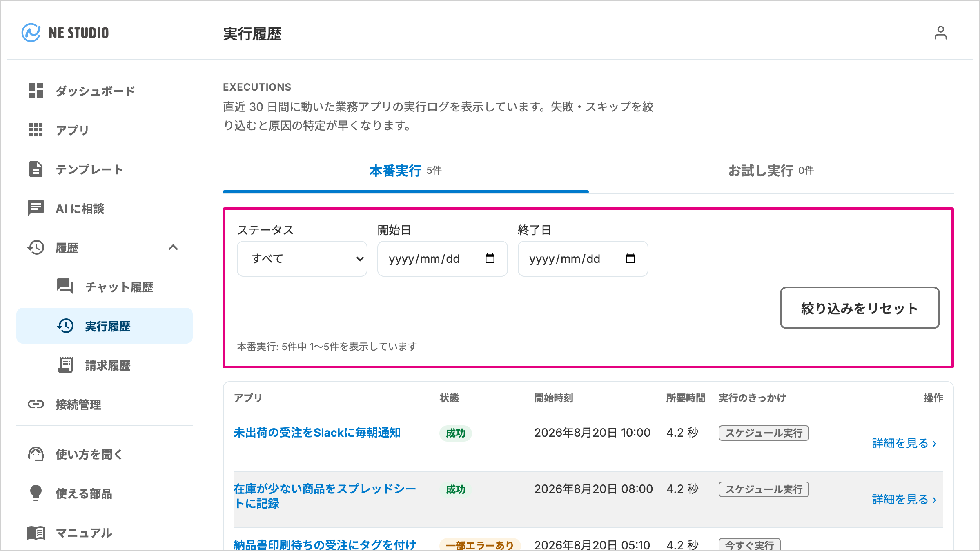
Task: Click the NE STUDIO logo icon
Action: (31, 33)
